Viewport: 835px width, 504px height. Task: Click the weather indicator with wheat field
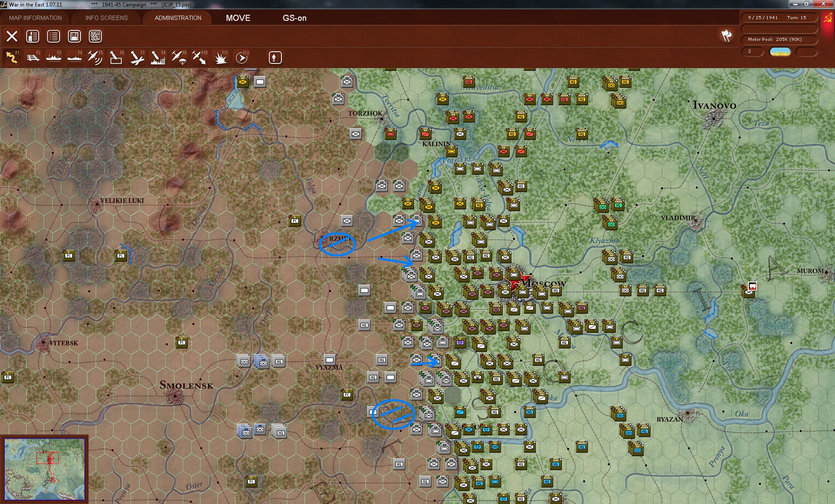click(x=780, y=52)
